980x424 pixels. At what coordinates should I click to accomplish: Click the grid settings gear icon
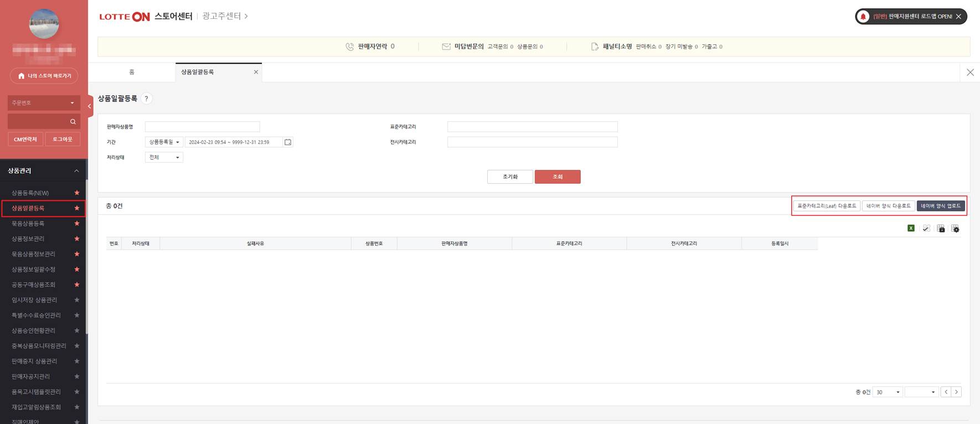point(955,229)
